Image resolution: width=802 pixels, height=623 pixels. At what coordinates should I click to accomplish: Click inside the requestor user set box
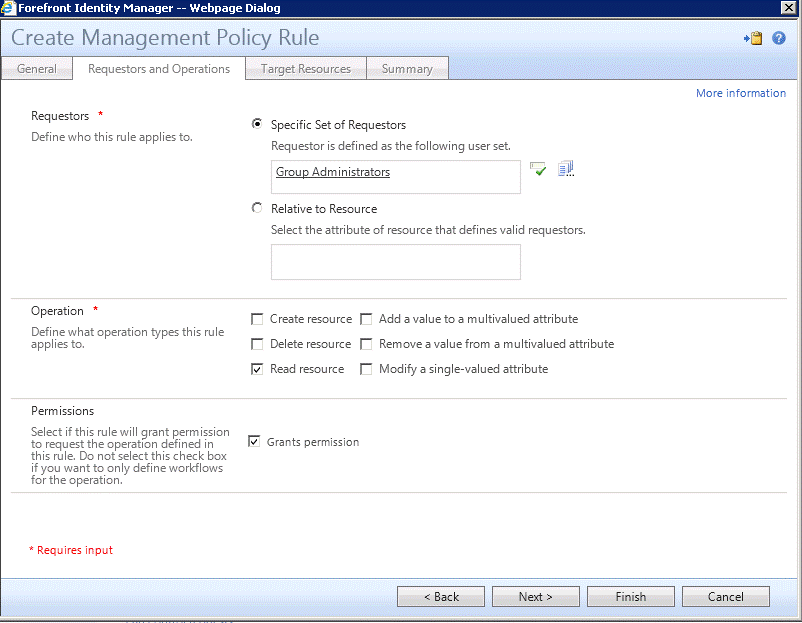point(396,177)
